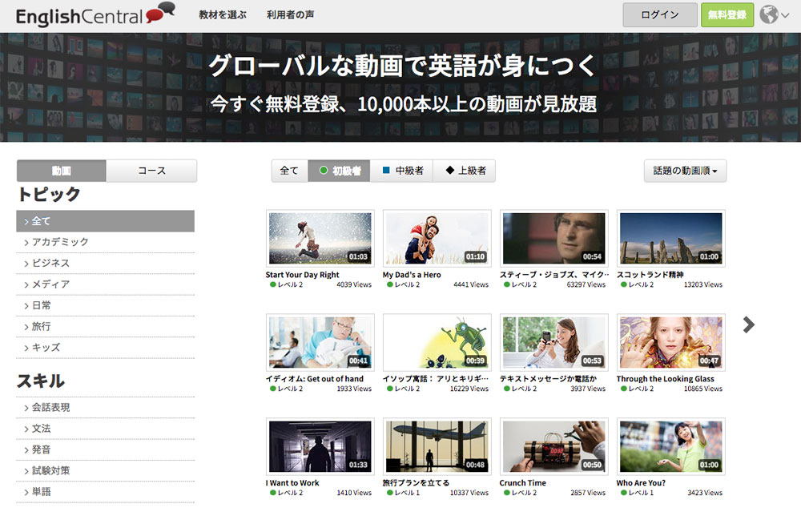Click the EnglishCentral logo
Image resolution: width=801 pixels, height=532 pixels.
point(95,14)
